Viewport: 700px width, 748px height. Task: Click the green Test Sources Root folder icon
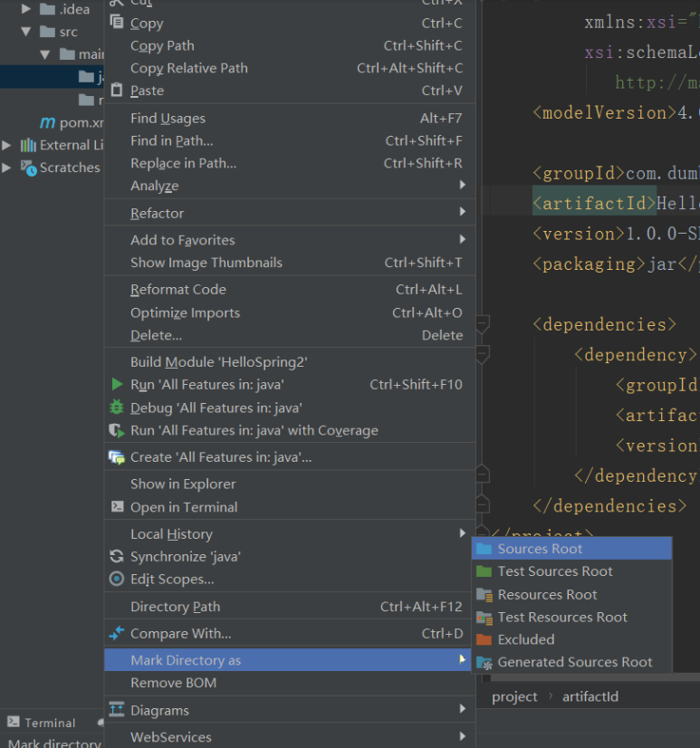484,571
